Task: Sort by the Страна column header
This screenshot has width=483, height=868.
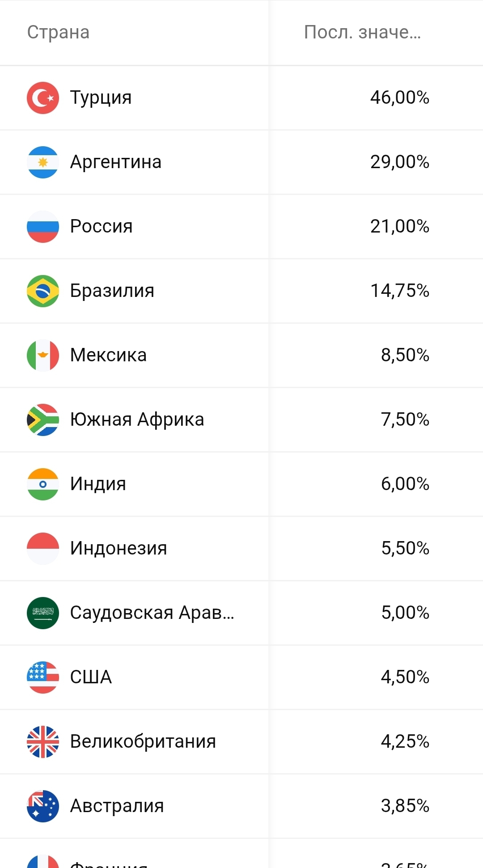Action: (58, 32)
